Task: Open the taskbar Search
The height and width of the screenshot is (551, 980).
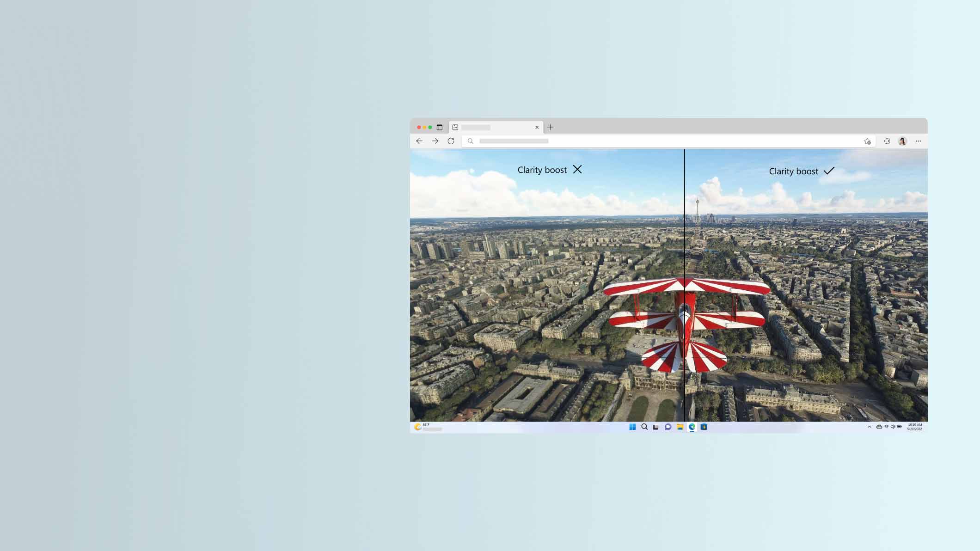Action: tap(644, 427)
